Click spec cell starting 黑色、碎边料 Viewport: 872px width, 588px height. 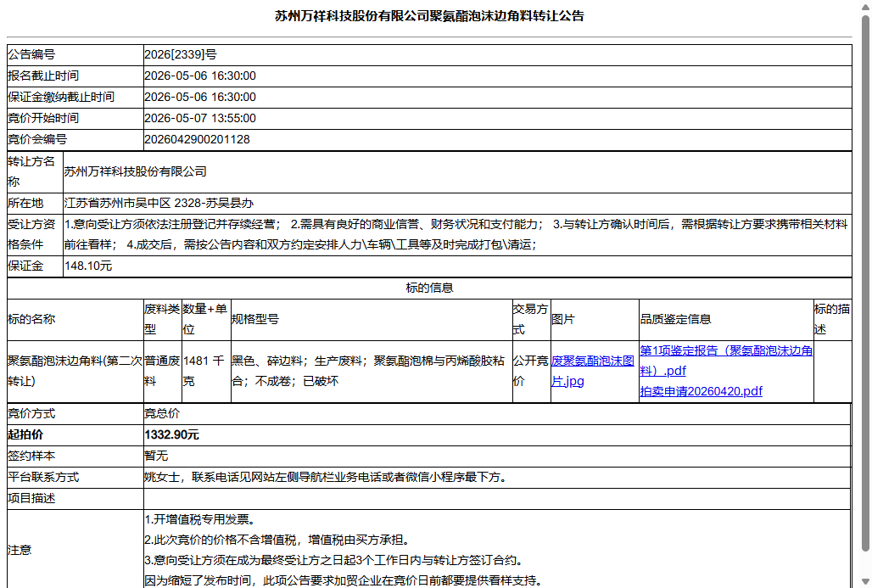click(x=368, y=371)
